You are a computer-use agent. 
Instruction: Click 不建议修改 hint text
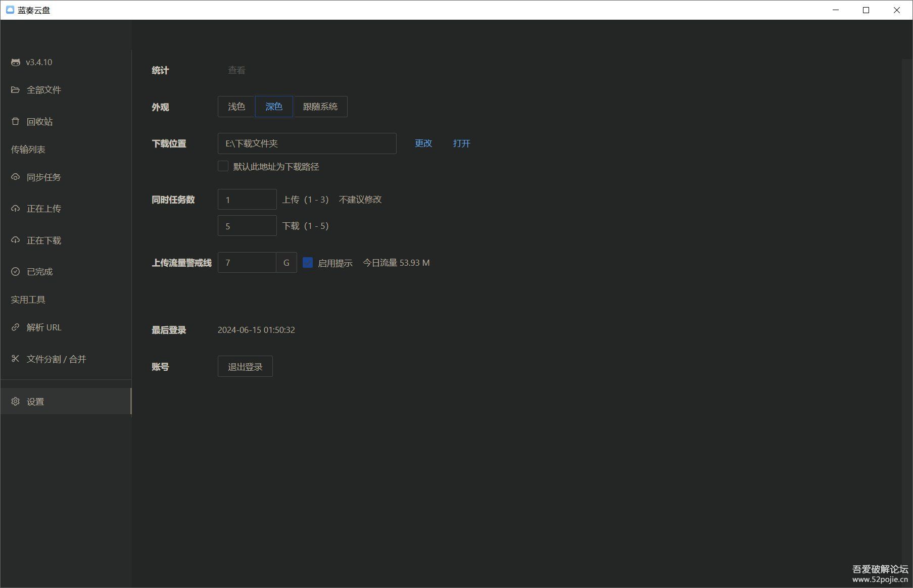point(360,200)
